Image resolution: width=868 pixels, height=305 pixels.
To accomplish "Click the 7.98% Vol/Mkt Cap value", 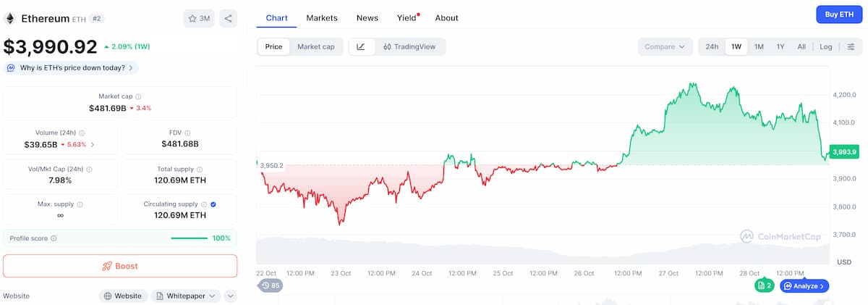I will point(60,180).
